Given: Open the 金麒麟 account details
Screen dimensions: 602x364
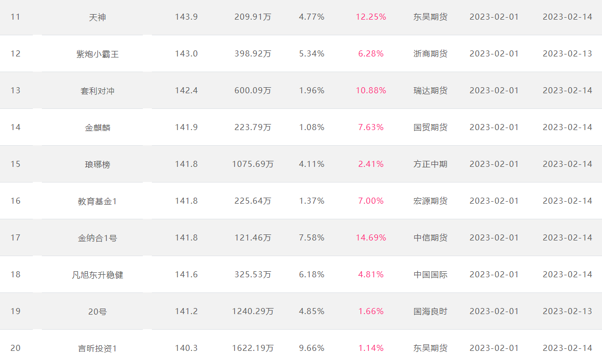Looking at the screenshot, I should click(97, 128).
